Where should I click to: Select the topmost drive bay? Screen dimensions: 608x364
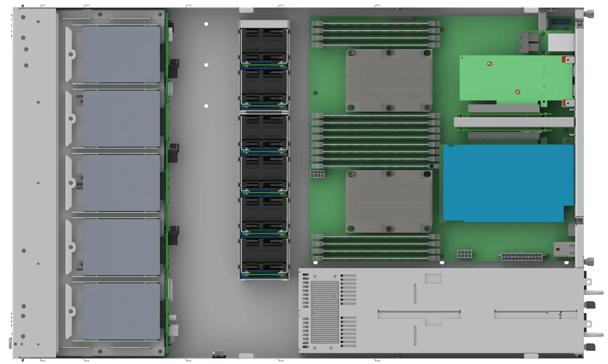pos(121,54)
